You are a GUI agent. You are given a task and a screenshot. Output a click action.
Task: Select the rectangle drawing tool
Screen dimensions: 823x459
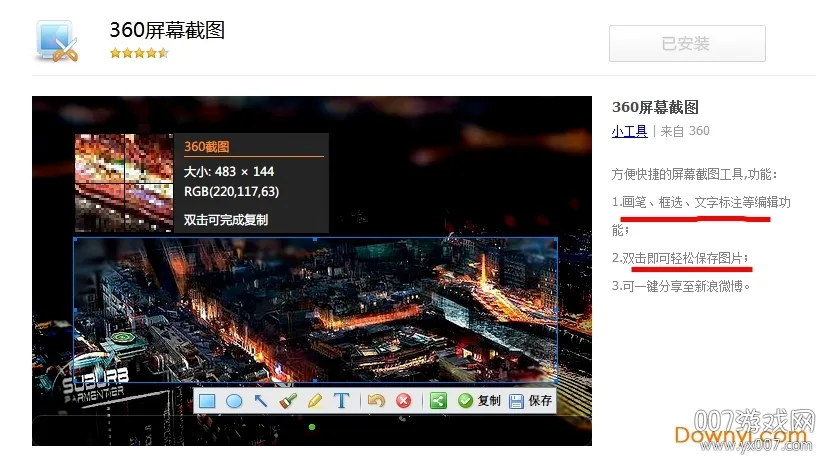pyautogui.click(x=207, y=401)
